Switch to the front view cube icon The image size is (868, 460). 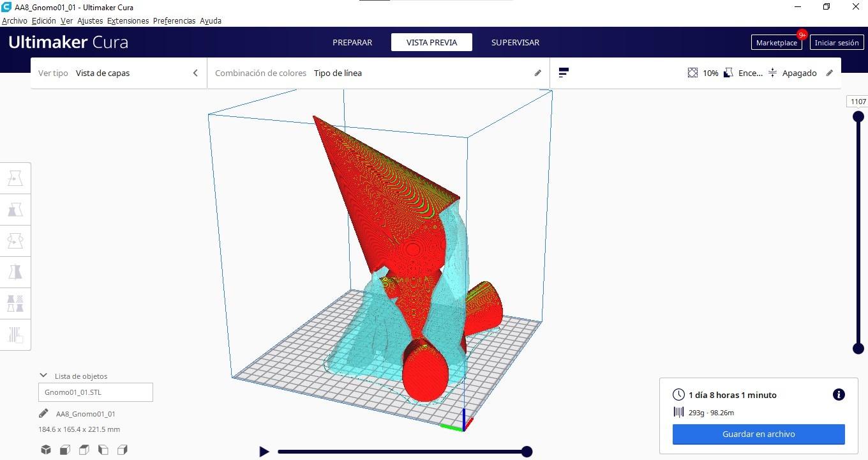(x=65, y=450)
